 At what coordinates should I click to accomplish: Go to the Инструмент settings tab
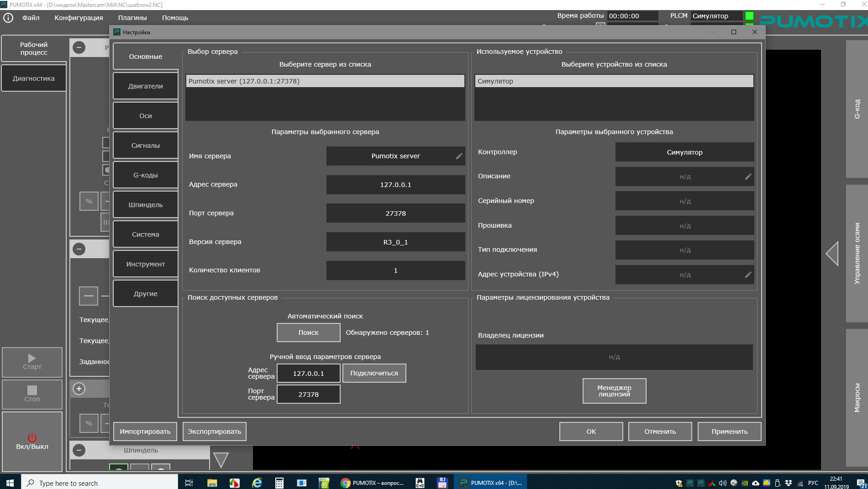pyautogui.click(x=146, y=264)
